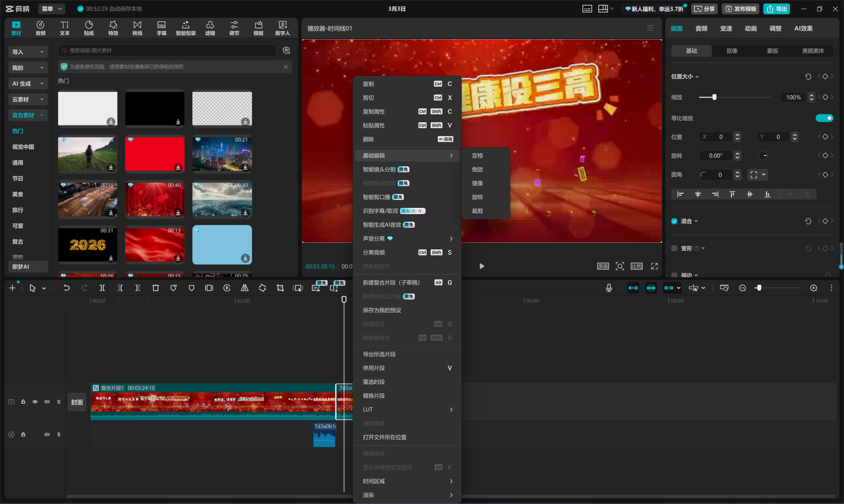Click the 导出 export button
Screen dimensions: 844x504
(x=777, y=9)
